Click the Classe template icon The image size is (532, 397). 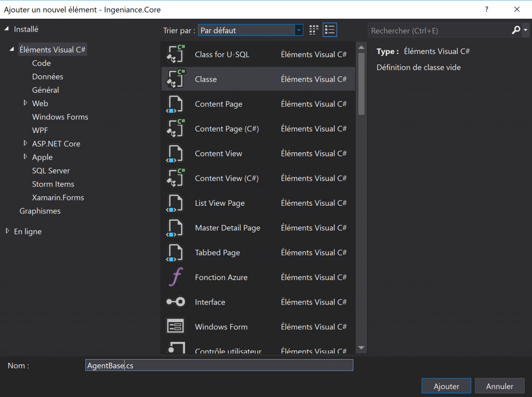176,78
